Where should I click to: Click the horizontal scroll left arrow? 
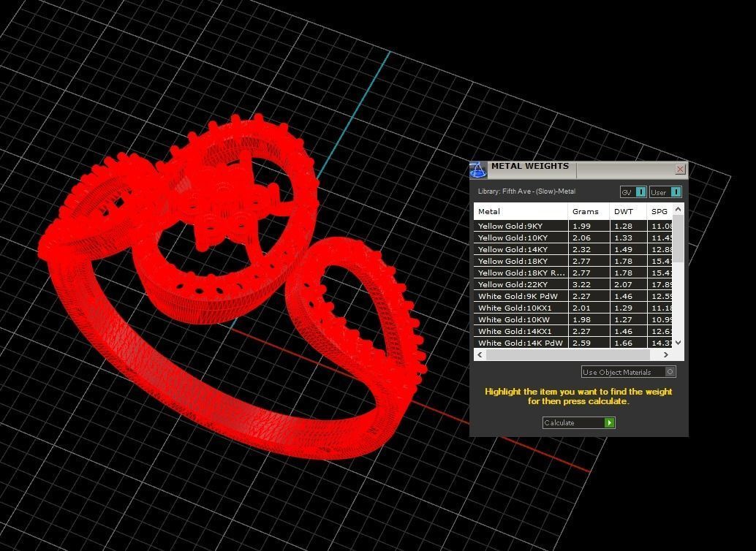click(480, 355)
